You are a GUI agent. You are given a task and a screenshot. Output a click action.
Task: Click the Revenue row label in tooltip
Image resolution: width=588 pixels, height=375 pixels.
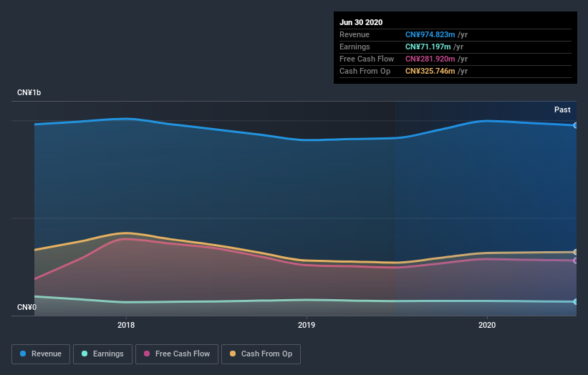[355, 34]
